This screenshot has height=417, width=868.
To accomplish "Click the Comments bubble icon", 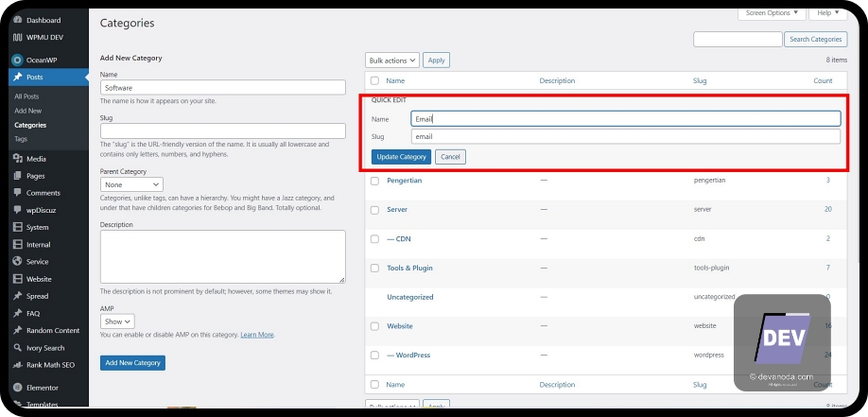I will 17,193.
